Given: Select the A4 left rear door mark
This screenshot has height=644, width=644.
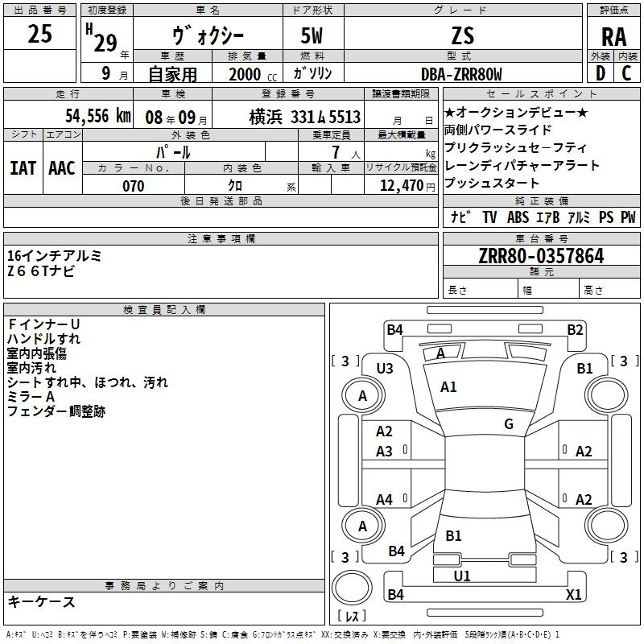Looking at the screenshot, I should pyautogui.click(x=385, y=500).
